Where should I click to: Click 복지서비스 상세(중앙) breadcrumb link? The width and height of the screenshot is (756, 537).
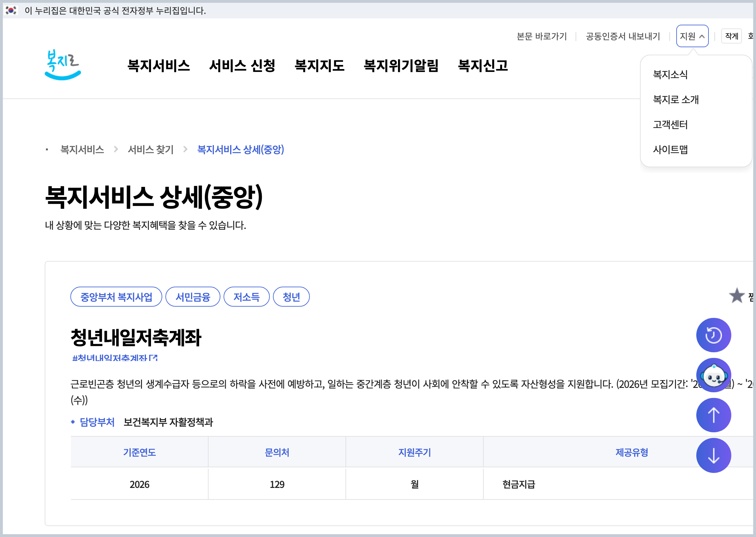(240, 149)
